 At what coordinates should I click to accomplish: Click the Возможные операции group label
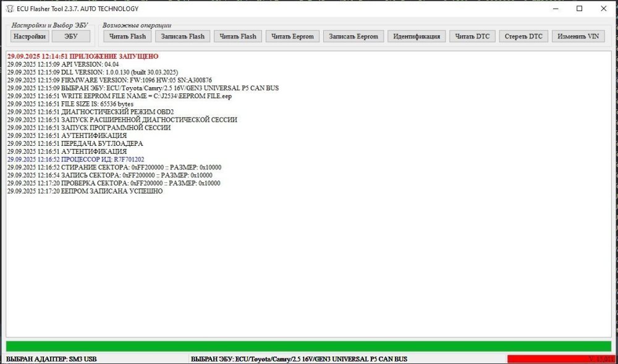pos(137,25)
